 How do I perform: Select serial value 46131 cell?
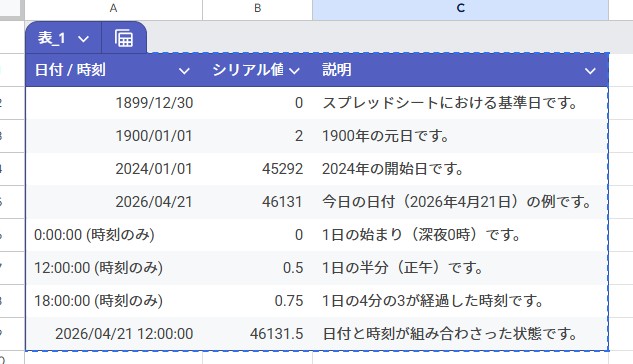click(258, 202)
